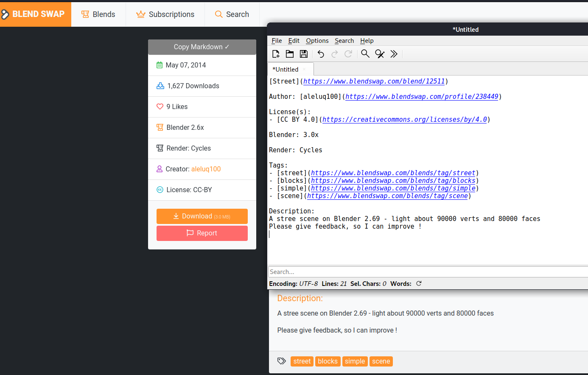
Task: Click the Creative Commons icon beside License
Action: (x=160, y=190)
